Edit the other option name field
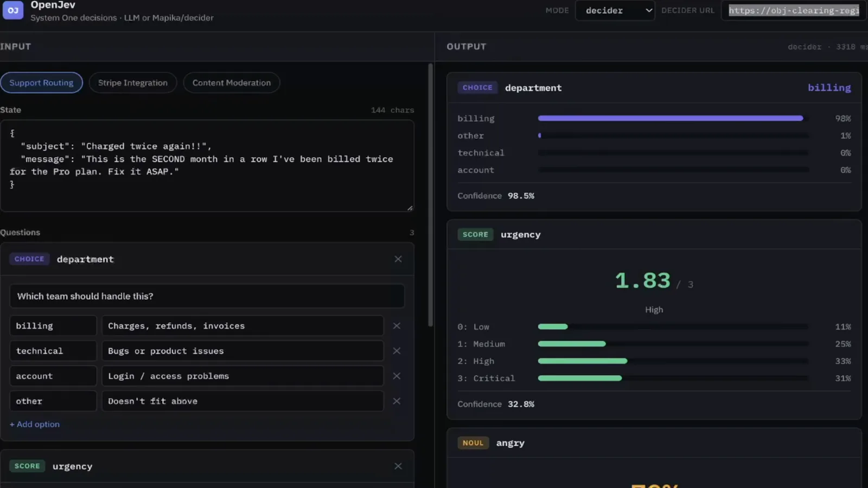 pyautogui.click(x=53, y=401)
